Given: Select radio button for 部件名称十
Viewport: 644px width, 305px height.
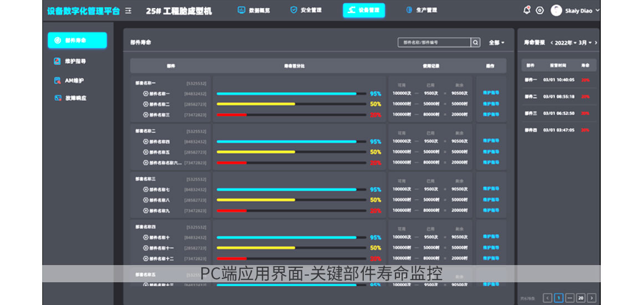Looking at the screenshot, I should point(146,237).
